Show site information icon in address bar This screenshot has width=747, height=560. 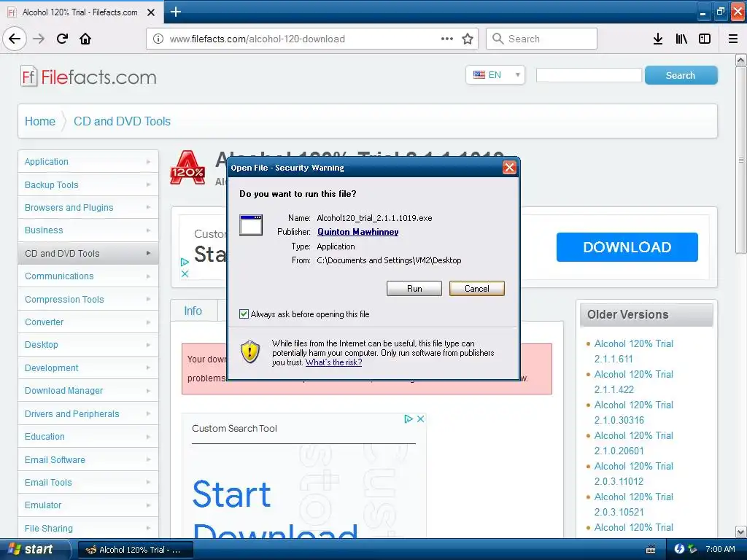(x=158, y=39)
